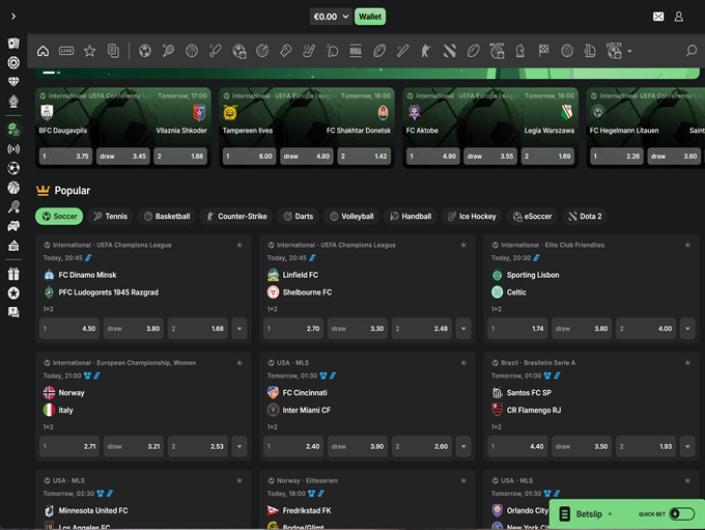
Task: Click the gift box promotions sidebar icon
Action: pos(13,274)
